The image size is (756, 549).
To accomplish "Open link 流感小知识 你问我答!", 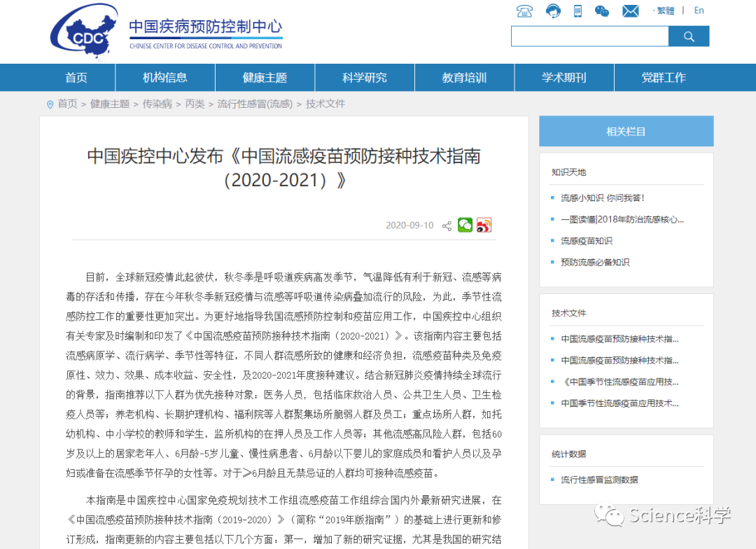I will (x=603, y=197).
